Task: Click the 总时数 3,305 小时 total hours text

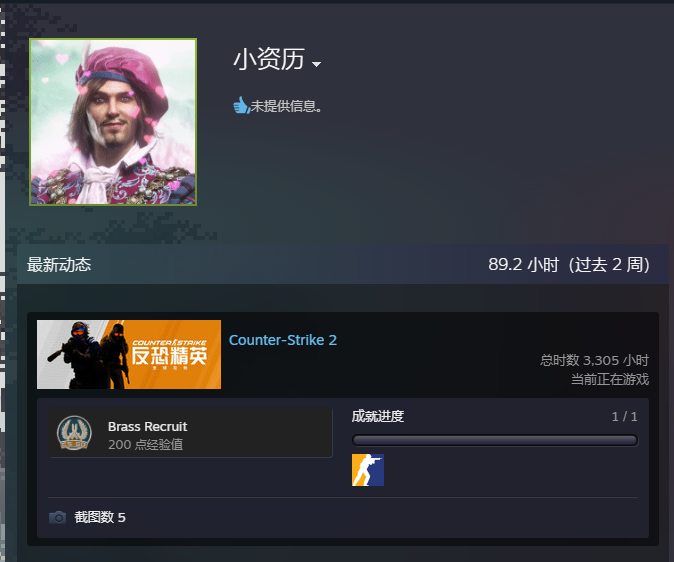Action: 594,360
